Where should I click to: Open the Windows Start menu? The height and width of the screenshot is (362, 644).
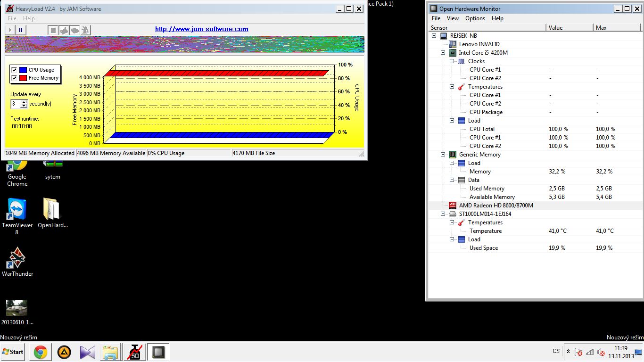[13, 352]
